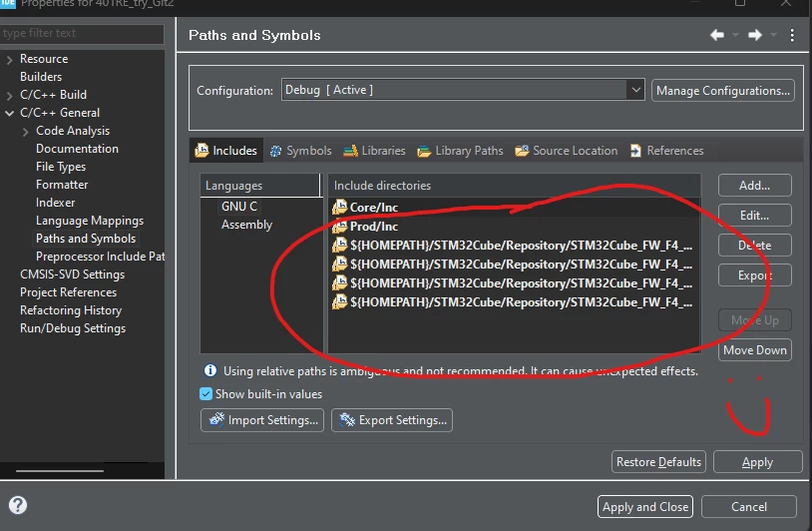Click the Import Settings... button
The width and height of the screenshot is (812, 531).
point(262,419)
